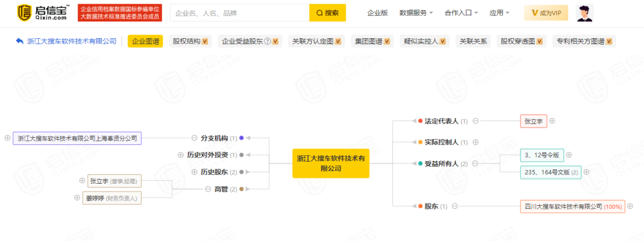Expand plus icon next to 235、164号文版
Screen dimensions: 644x241
click(x=587, y=172)
